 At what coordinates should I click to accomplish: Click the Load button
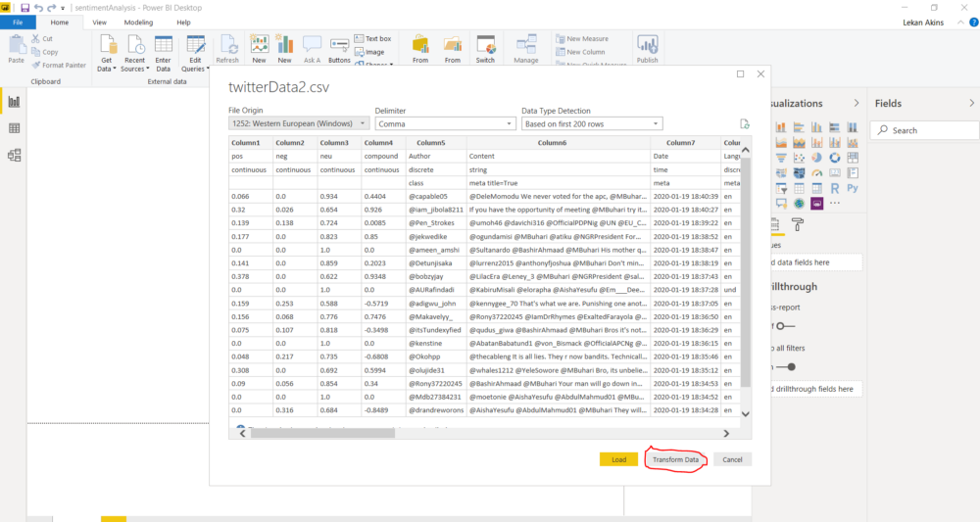pos(618,459)
